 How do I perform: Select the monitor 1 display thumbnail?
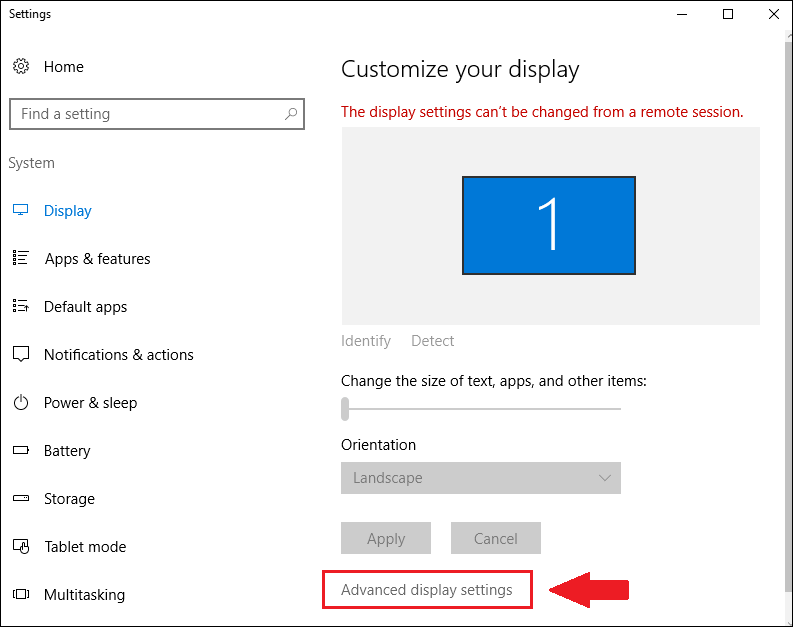pos(549,225)
